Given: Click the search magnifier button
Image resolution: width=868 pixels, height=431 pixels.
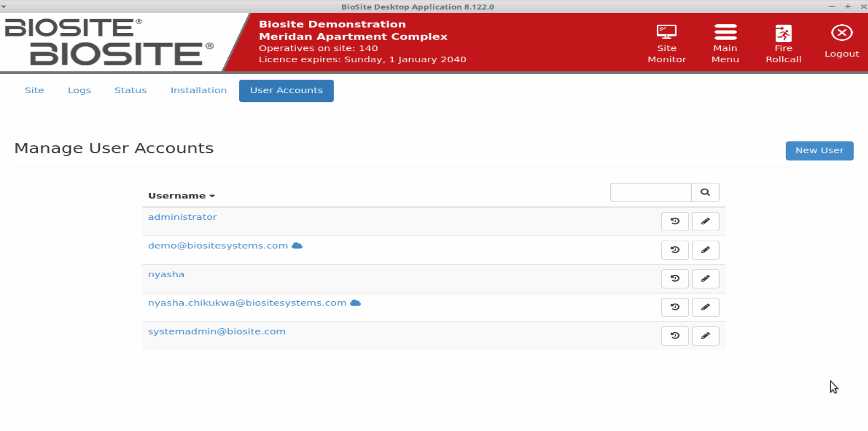Looking at the screenshot, I should pyautogui.click(x=705, y=193).
